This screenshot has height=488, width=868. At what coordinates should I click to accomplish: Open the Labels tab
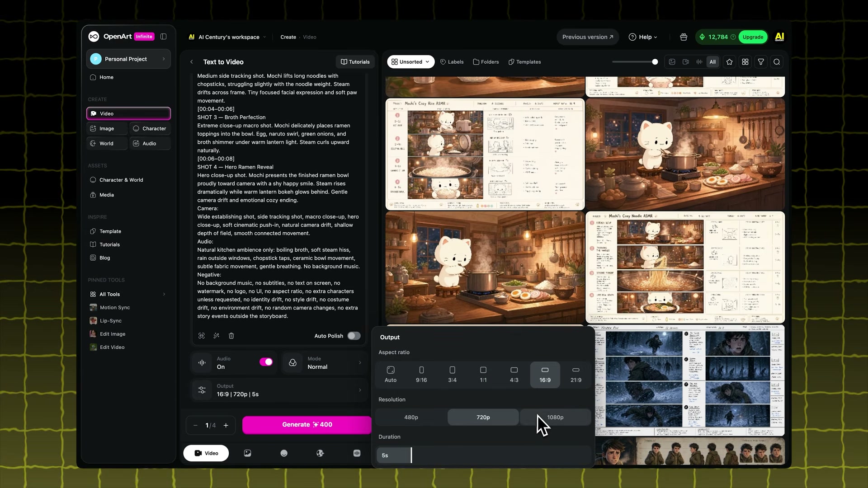pyautogui.click(x=452, y=62)
